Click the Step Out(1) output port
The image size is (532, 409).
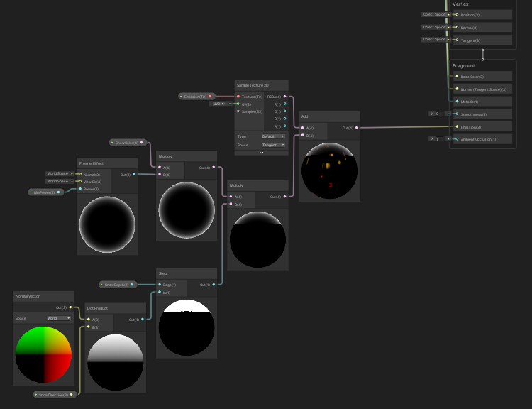click(214, 285)
